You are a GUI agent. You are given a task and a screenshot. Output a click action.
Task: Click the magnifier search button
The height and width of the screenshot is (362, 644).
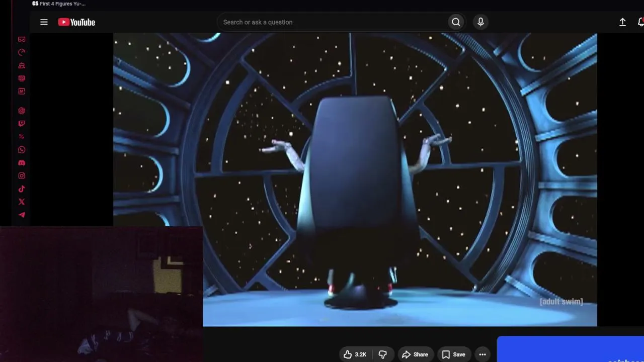tap(456, 22)
